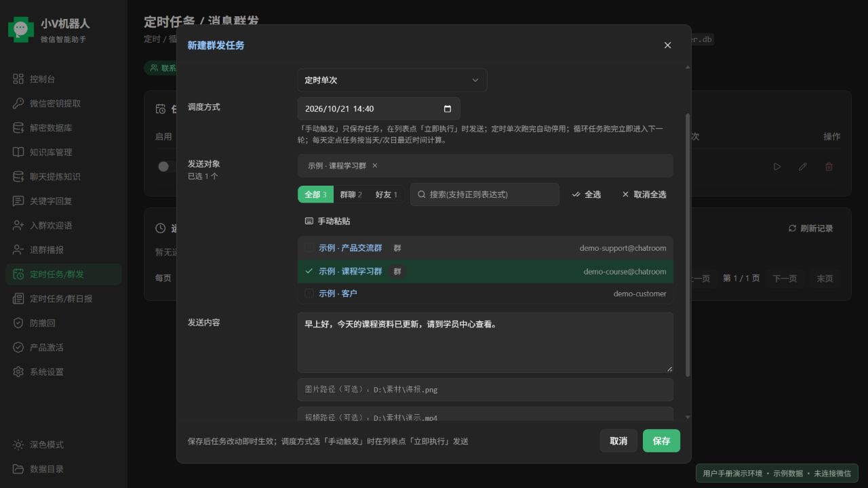
Task: Open 定时任务/群日报 sidebar entry
Action: (63, 299)
